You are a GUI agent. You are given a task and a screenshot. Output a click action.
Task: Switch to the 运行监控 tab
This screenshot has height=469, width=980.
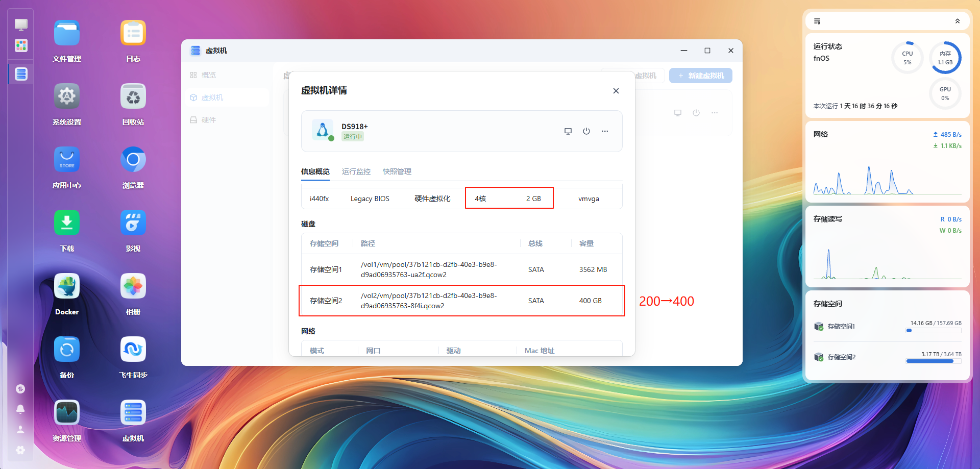356,171
